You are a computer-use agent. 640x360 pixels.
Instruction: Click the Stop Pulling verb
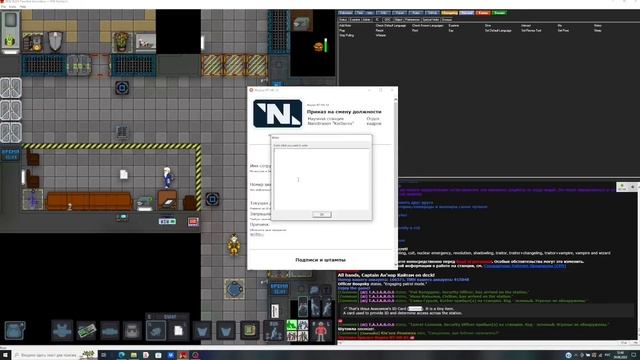point(347,35)
